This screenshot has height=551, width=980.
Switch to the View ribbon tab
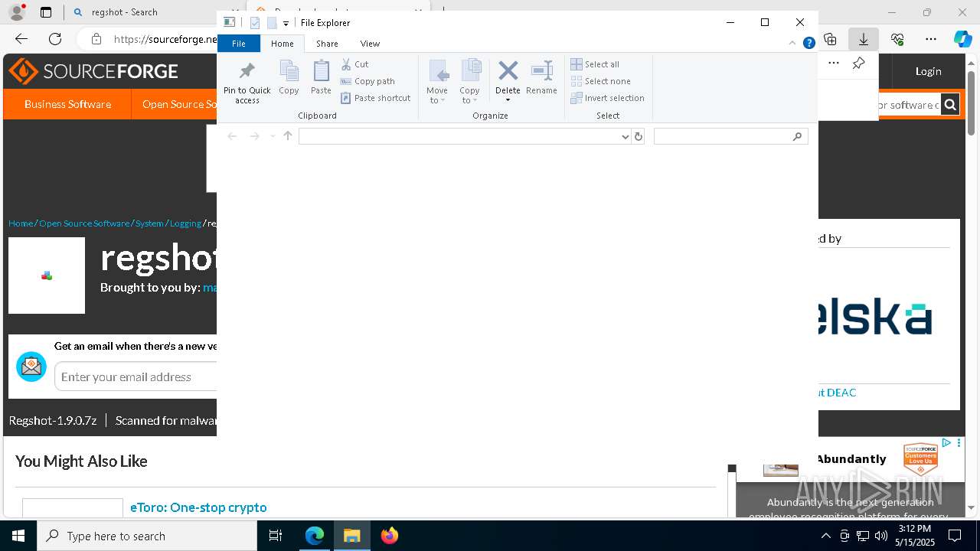pyautogui.click(x=370, y=44)
